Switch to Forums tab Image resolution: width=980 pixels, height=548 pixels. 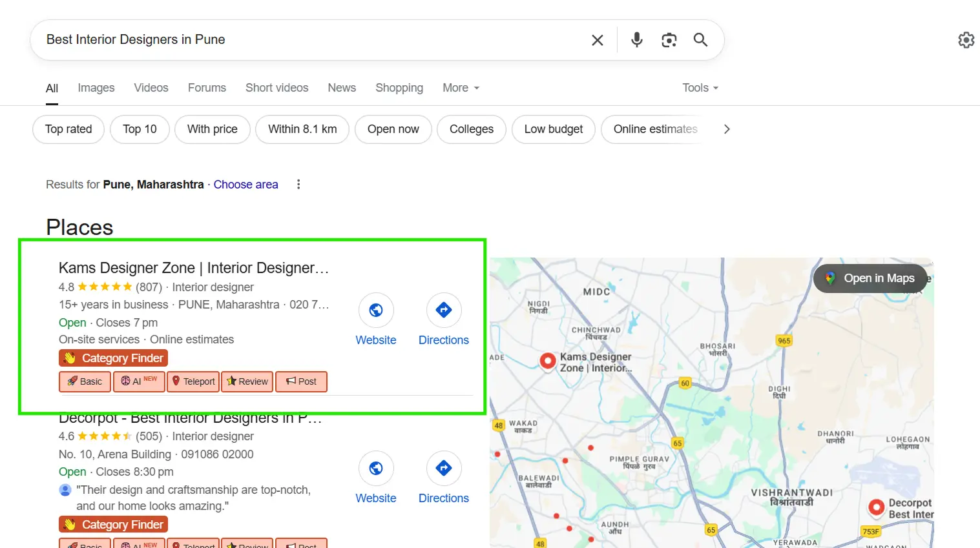pos(207,88)
